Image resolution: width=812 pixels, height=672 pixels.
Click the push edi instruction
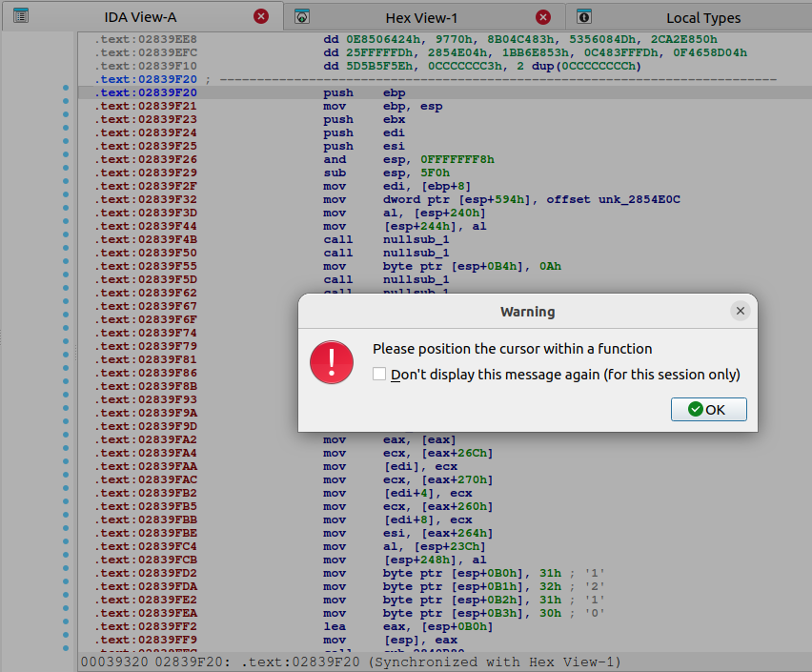[x=364, y=132]
